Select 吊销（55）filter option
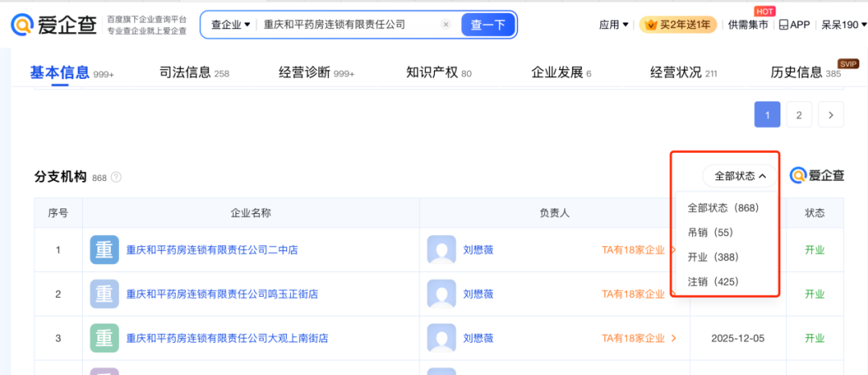The image size is (868, 375). 710,233
